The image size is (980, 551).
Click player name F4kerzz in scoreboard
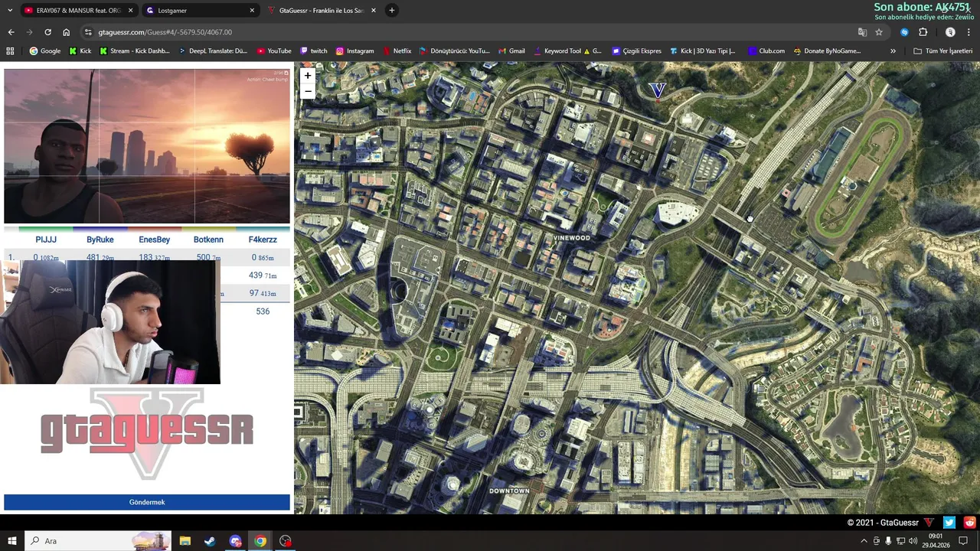[x=263, y=240]
